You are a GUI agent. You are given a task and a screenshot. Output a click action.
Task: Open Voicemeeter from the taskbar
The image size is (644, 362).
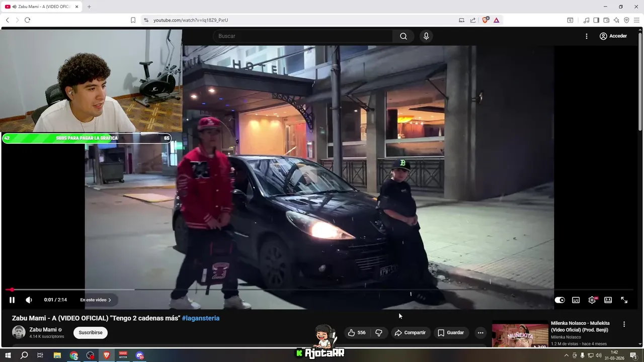pyautogui.click(x=123, y=355)
